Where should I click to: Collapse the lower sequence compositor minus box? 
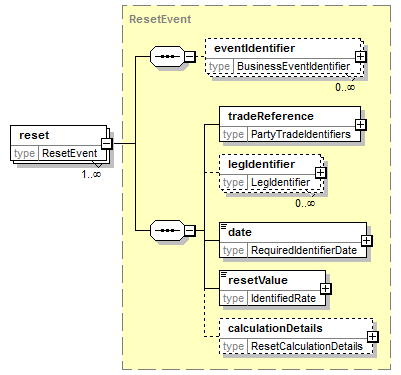[x=189, y=230]
